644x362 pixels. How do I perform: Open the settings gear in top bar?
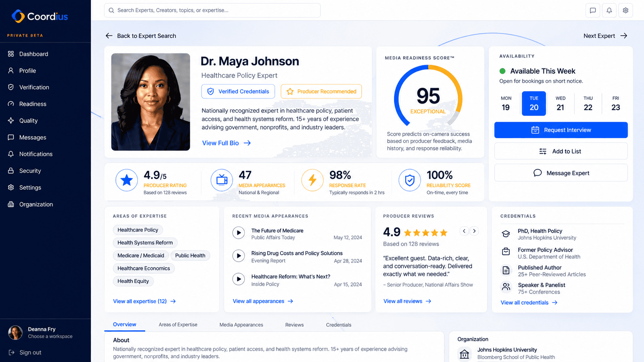click(626, 10)
